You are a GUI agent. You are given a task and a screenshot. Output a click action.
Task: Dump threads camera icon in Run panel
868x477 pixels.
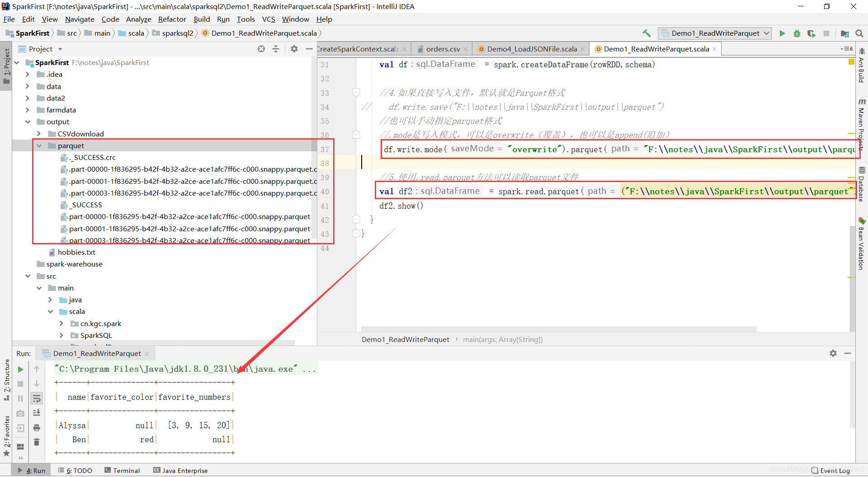20,413
